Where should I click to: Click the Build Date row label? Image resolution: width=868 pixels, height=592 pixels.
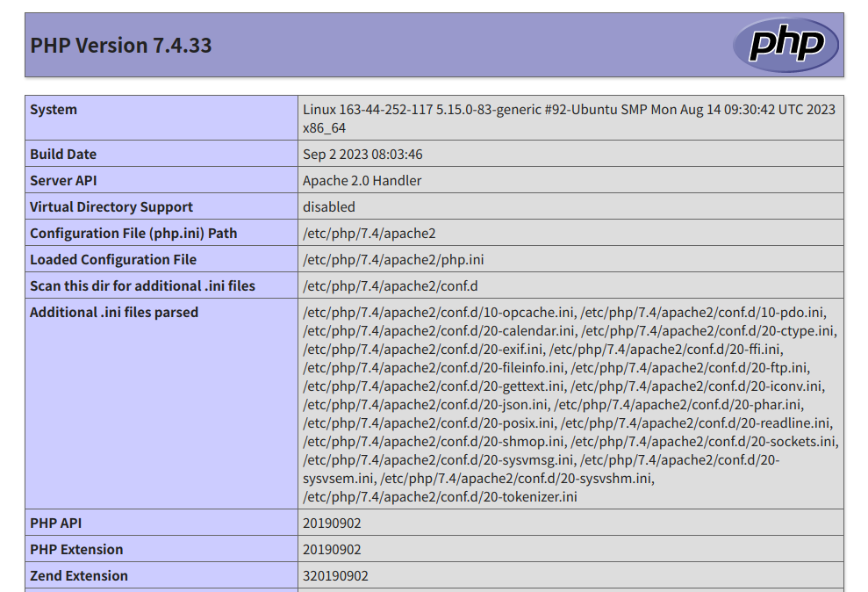pos(63,154)
